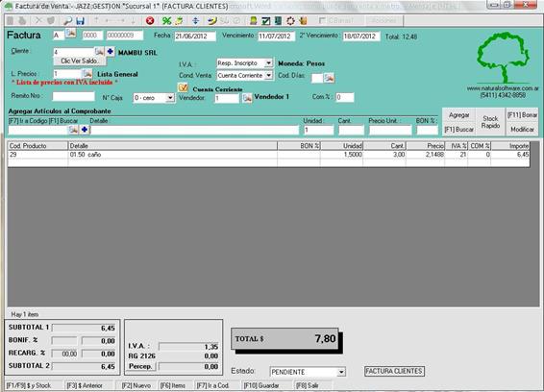
Task: Toggle the C.Barras checkbox in toolbar
Action: point(322,21)
